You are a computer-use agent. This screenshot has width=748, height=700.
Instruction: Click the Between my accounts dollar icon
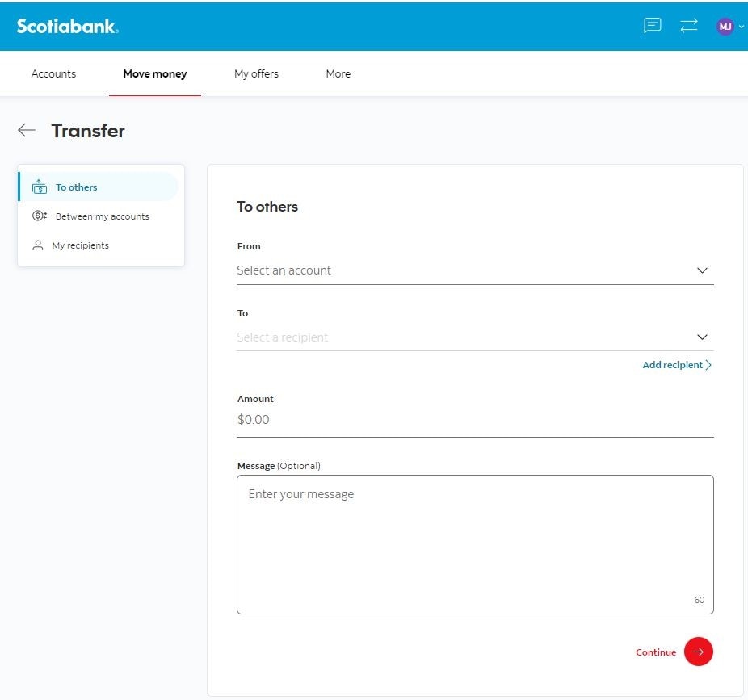tap(39, 216)
